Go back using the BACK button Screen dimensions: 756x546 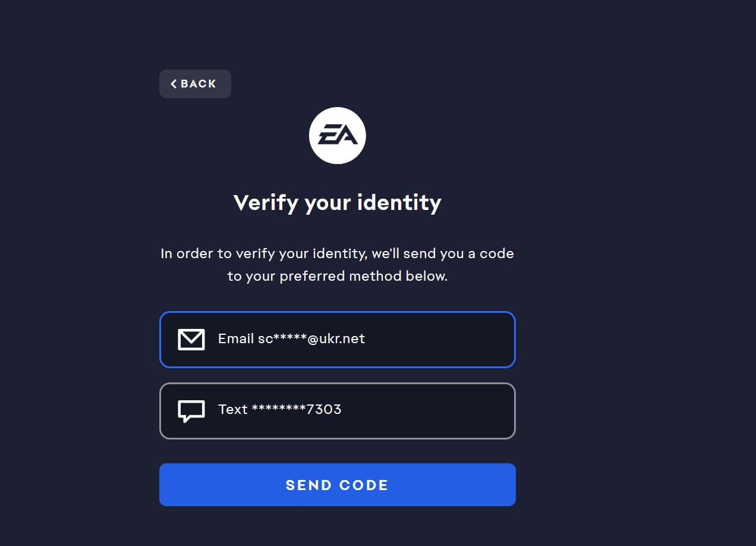(195, 84)
